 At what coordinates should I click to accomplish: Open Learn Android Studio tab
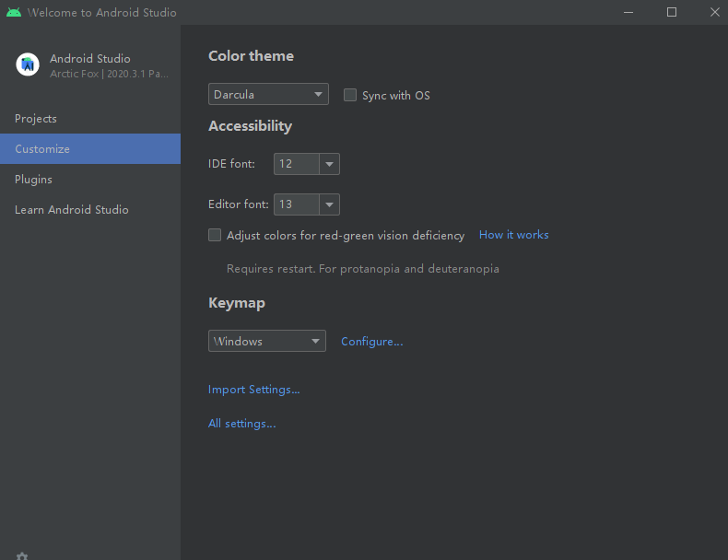click(x=90, y=209)
